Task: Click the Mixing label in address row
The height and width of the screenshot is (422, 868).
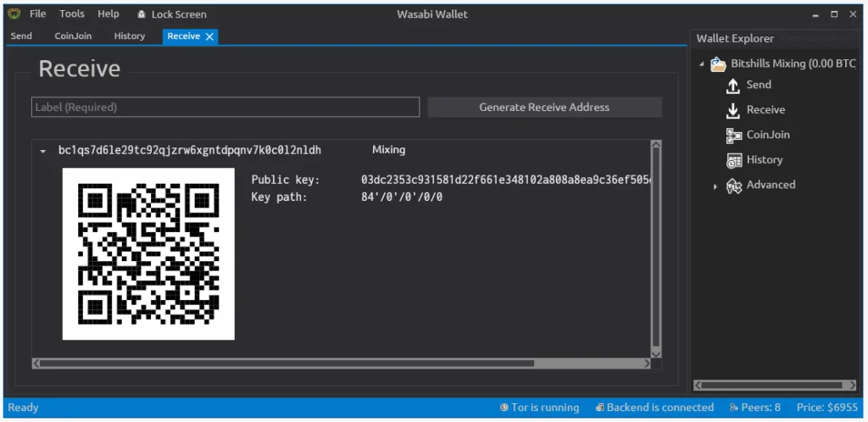Action: click(x=388, y=150)
